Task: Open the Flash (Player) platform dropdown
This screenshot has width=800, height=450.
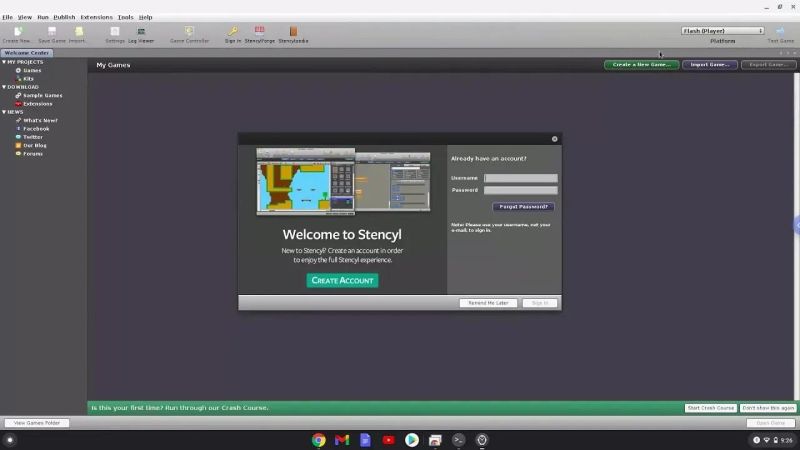Action: (722, 31)
